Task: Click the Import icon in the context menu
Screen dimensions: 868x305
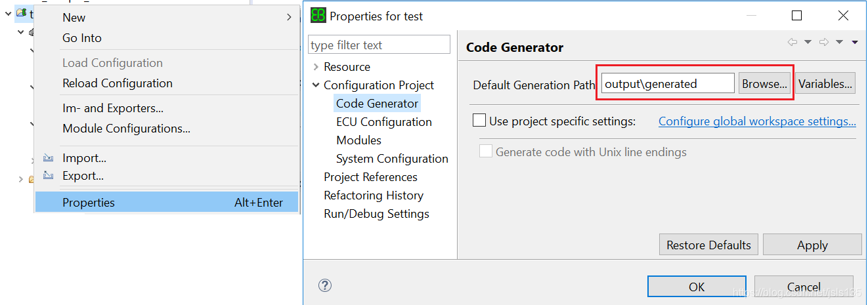Action: [x=47, y=158]
